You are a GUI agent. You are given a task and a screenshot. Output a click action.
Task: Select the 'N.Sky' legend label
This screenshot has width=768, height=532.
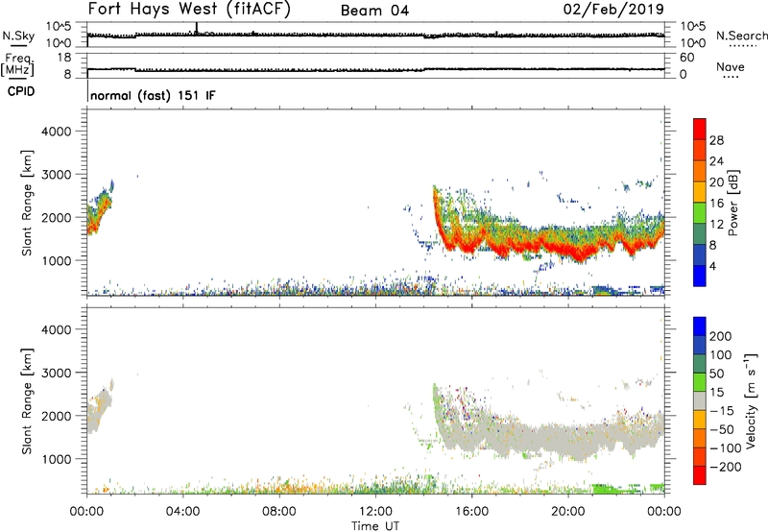click(x=18, y=36)
